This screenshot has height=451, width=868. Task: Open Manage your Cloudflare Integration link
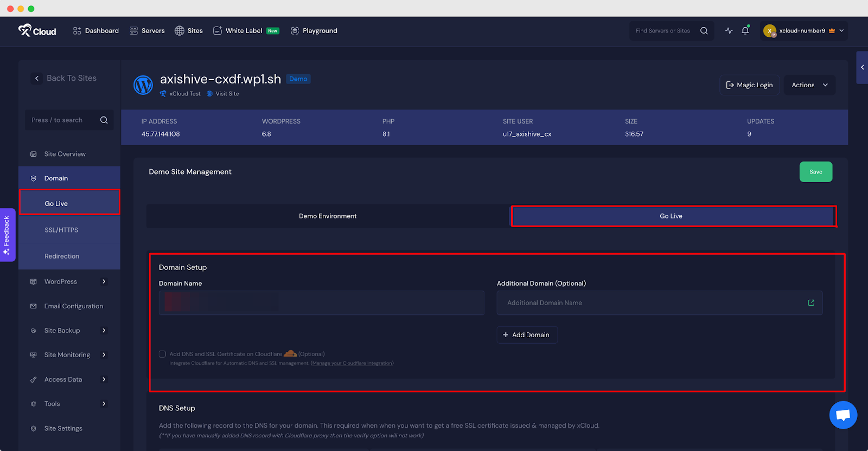(x=352, y=363)
